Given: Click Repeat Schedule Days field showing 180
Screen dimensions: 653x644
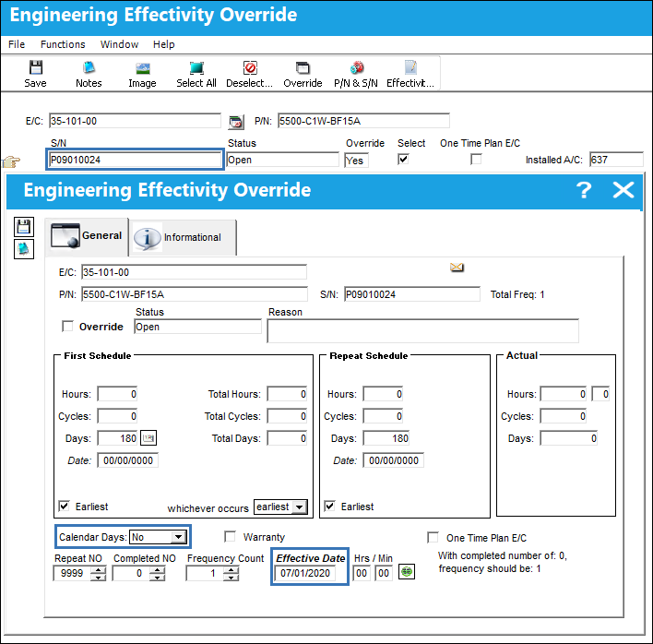Looking at the screenshot, I should pyautogui.click(x=386, y=438).
